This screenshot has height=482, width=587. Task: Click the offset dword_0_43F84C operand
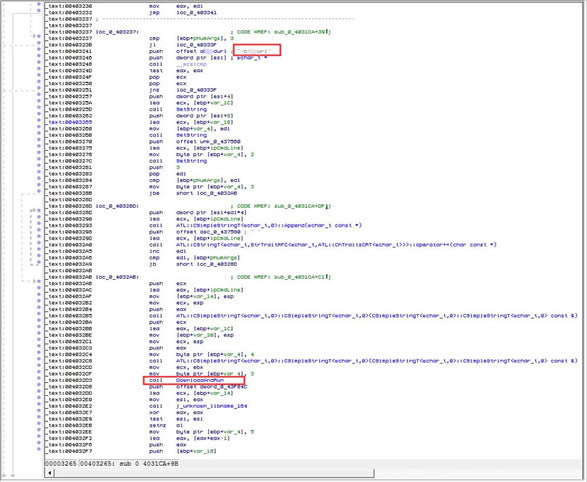click(212, 387)
